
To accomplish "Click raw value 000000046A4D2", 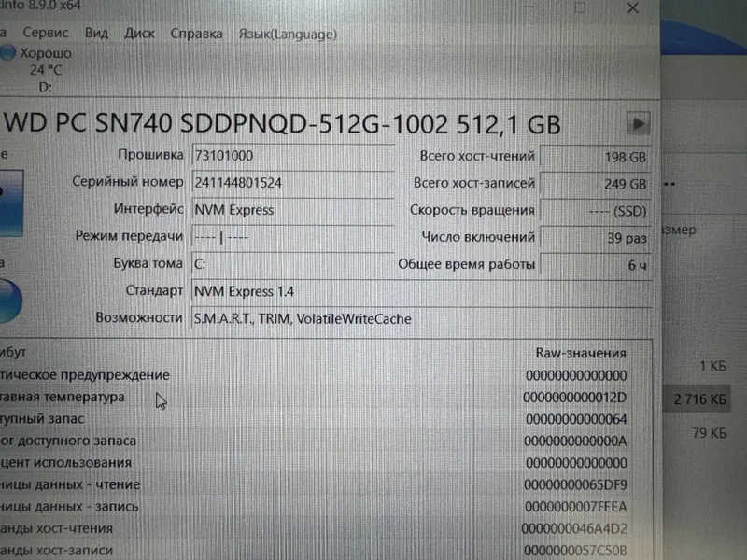I will pyautogui.click(x=574, y=528).
